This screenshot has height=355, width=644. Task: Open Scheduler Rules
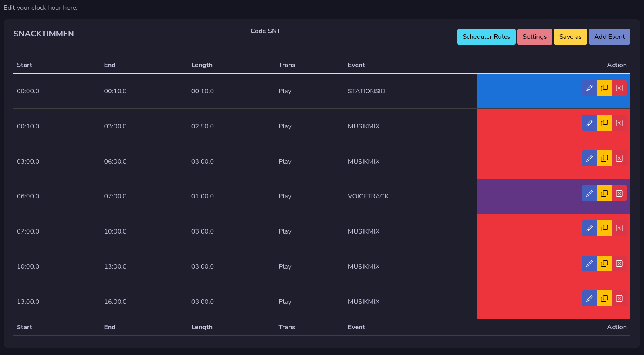(x=486, y=37)
